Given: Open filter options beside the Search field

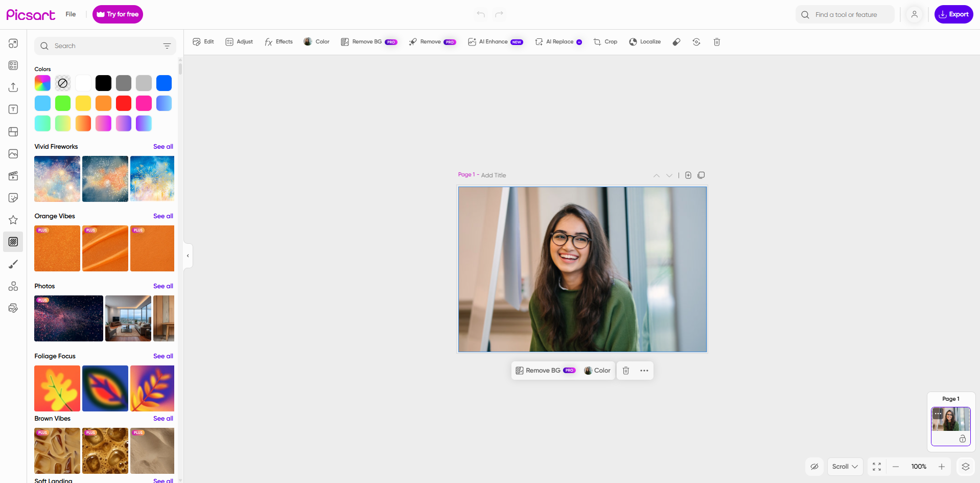Looking at the screenshot, I should (167, 45).
